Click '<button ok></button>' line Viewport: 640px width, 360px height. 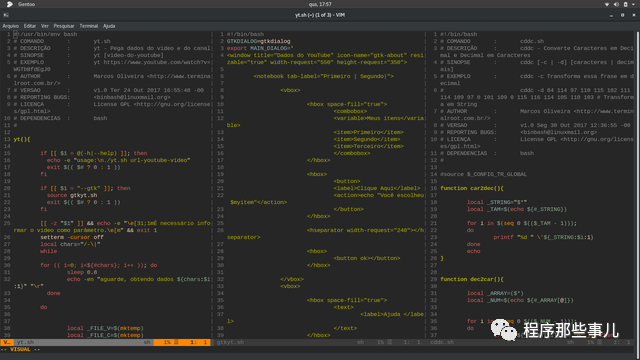point(367,258)
